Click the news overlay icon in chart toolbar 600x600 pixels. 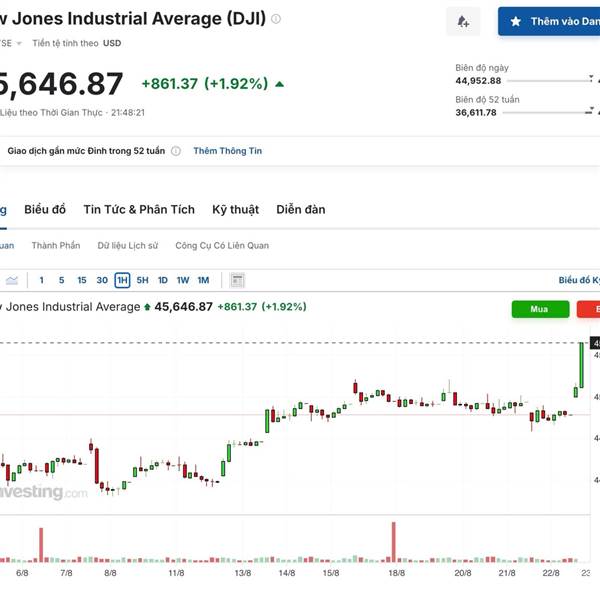pyautogui.click(x=237, y=280)
